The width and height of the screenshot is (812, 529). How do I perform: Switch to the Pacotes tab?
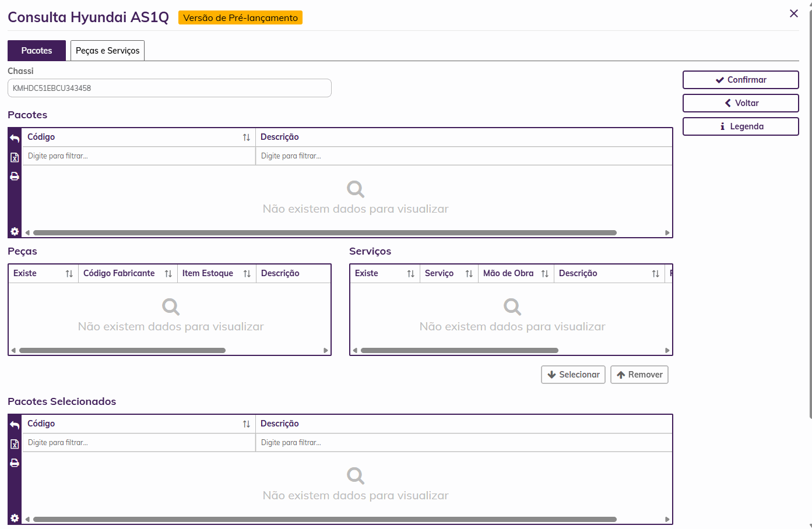tap(37, 51)
